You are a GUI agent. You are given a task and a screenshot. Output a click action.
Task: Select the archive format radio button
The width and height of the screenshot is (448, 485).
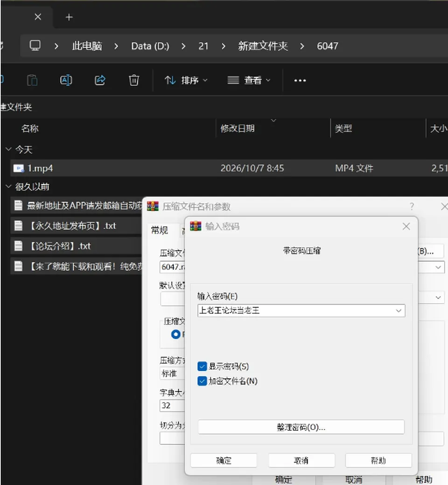(x=175, y=334)
